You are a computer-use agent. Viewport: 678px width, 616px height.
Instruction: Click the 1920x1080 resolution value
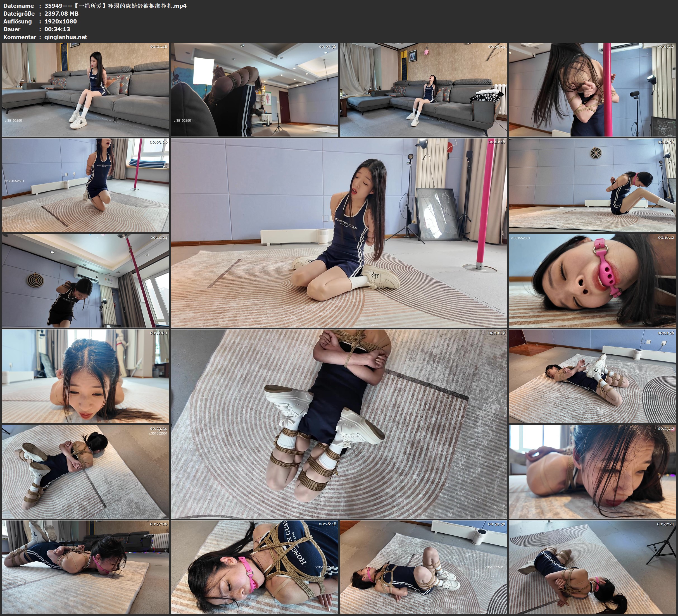[61, 21]
